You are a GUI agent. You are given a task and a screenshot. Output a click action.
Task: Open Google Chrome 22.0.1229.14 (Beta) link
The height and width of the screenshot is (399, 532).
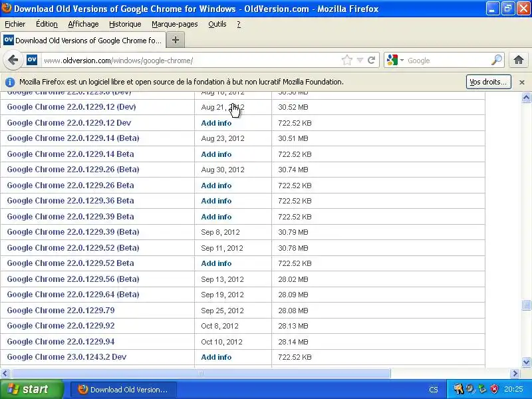tap(73, 138)
